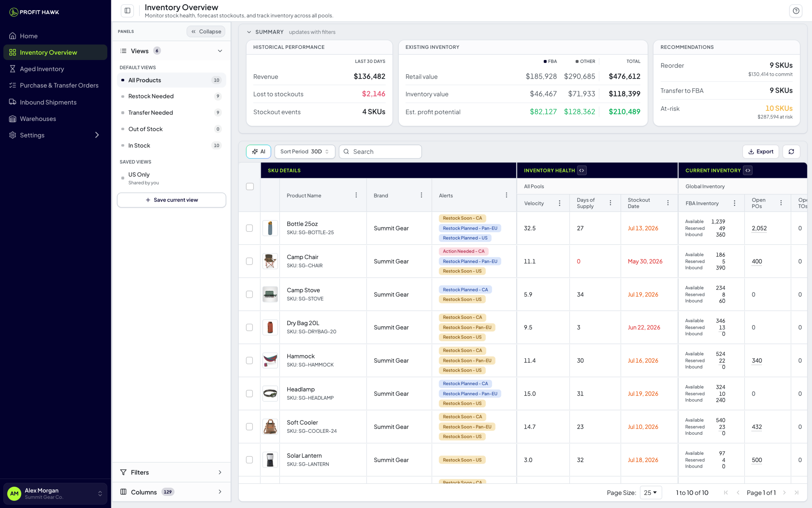Select the Inventory Overview sidebar item
Viewport: 812px width, 508px height.
[56, 52]
